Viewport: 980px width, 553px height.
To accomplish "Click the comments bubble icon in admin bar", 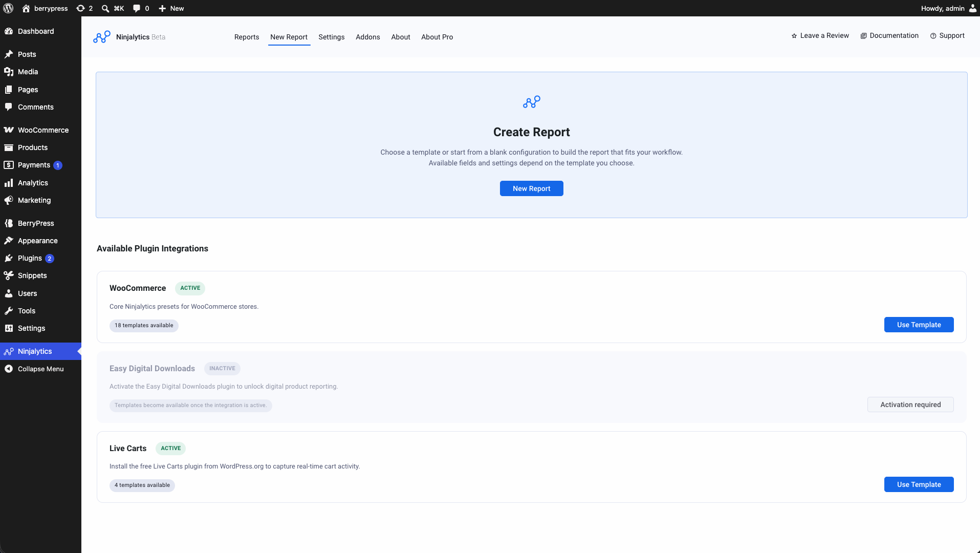I will click(137, 8).
